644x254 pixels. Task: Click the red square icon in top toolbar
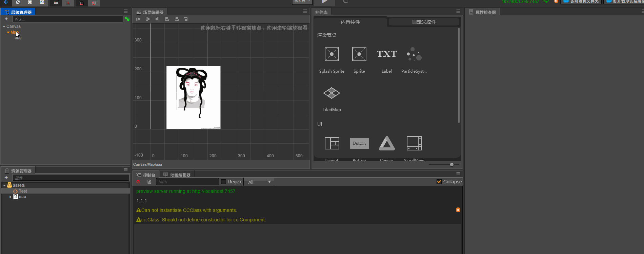point(82,3)
